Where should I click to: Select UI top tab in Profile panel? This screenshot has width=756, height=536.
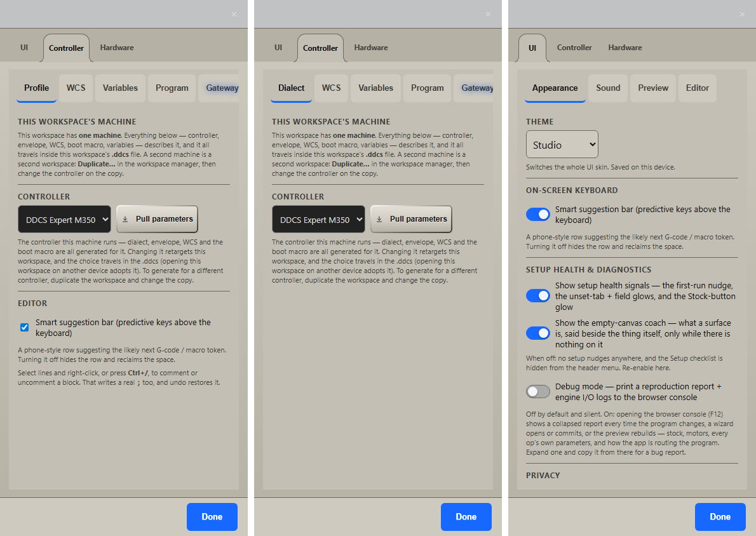click(x=24, y=48)
